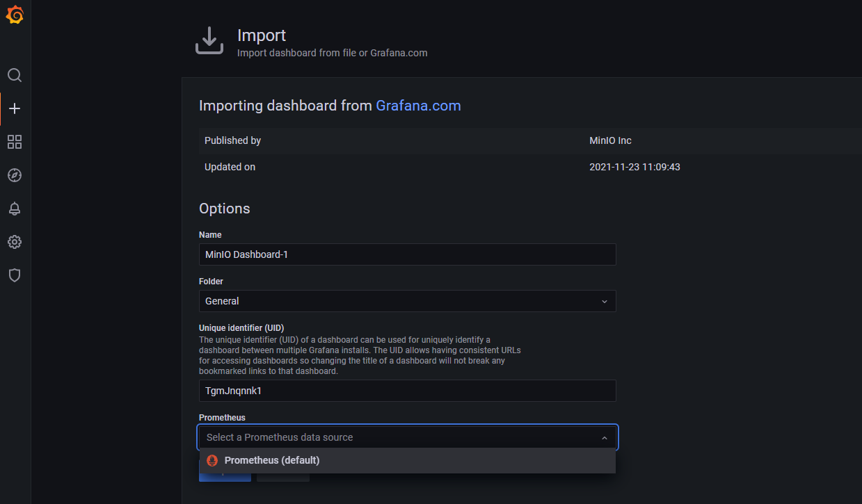Click the Import page title text
862x504 pixels.
pos(262,35)
